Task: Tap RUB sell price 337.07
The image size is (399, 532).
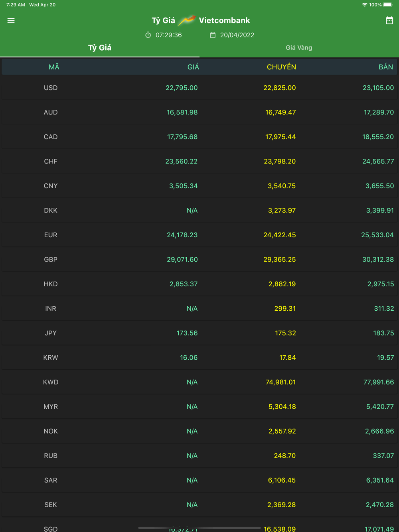Action: pyautogui.click(x=383, y=456)
